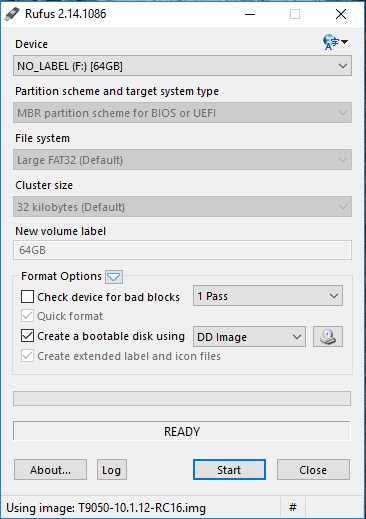Open the language selection globe icon
Image resolution: width=366 pixels, height=519 pixels.
tap(335, 42)
